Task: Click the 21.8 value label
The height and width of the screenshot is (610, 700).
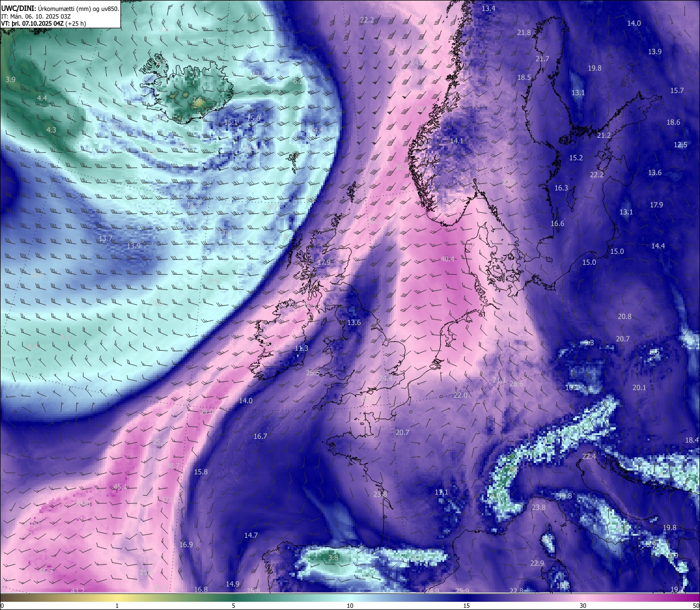Action: pyautogui.click(x=524, y=32)
